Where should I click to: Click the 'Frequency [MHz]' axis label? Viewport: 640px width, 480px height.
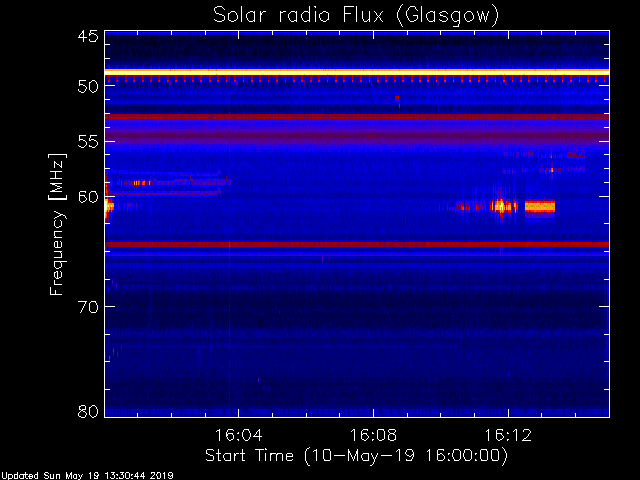(x=57, y=224)
